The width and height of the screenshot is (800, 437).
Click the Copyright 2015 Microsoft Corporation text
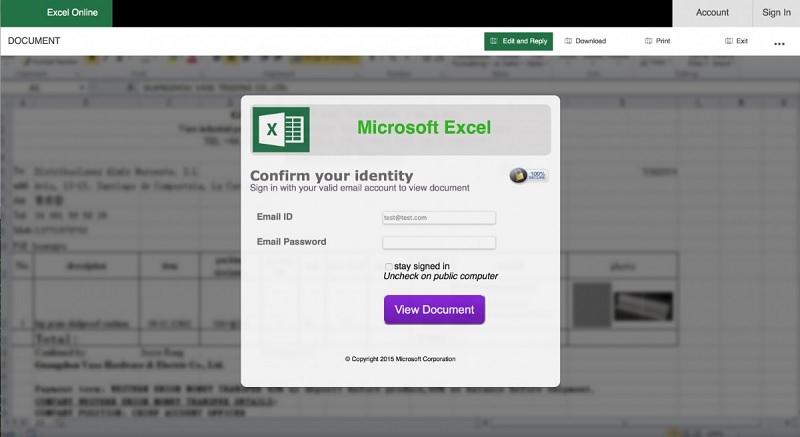pos(400,359)
